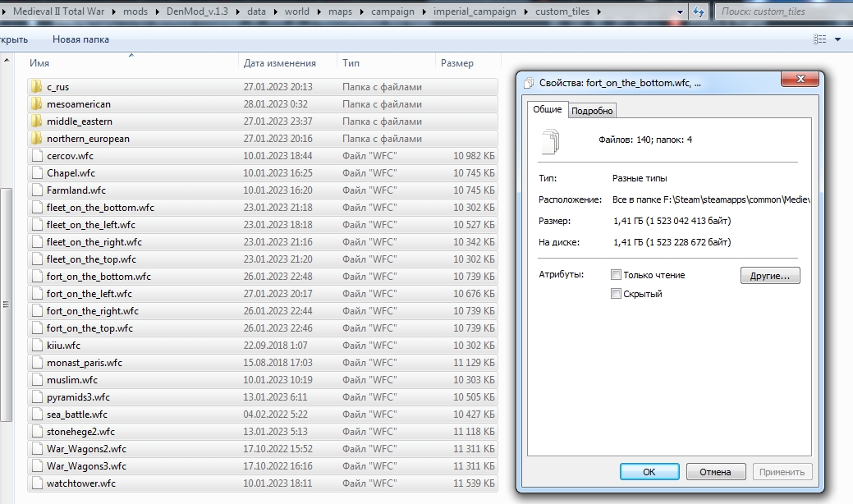Click the sea_battle.wfc file icon

tap(37, 415)
